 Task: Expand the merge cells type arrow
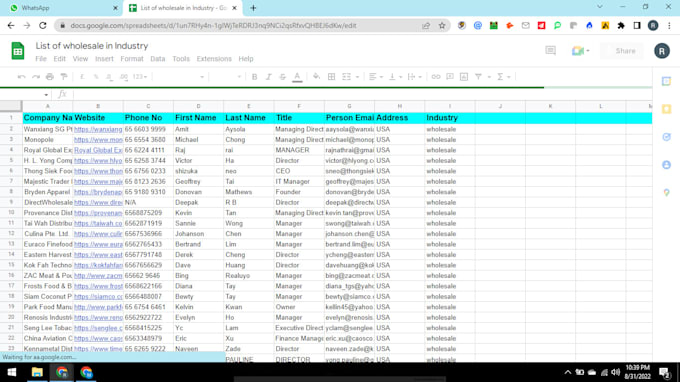[x=357, y=77]
